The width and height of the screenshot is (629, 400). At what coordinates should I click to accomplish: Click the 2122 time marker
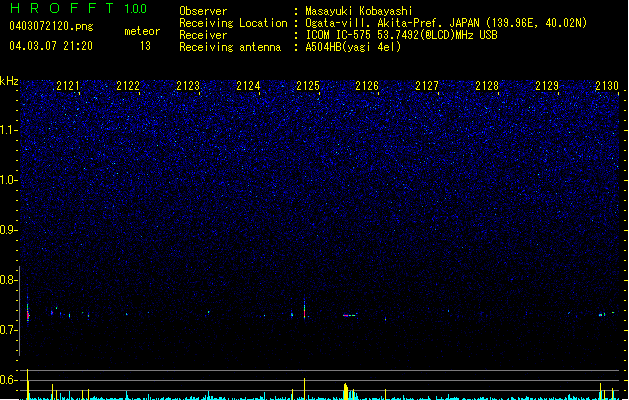tap(128, 86)
